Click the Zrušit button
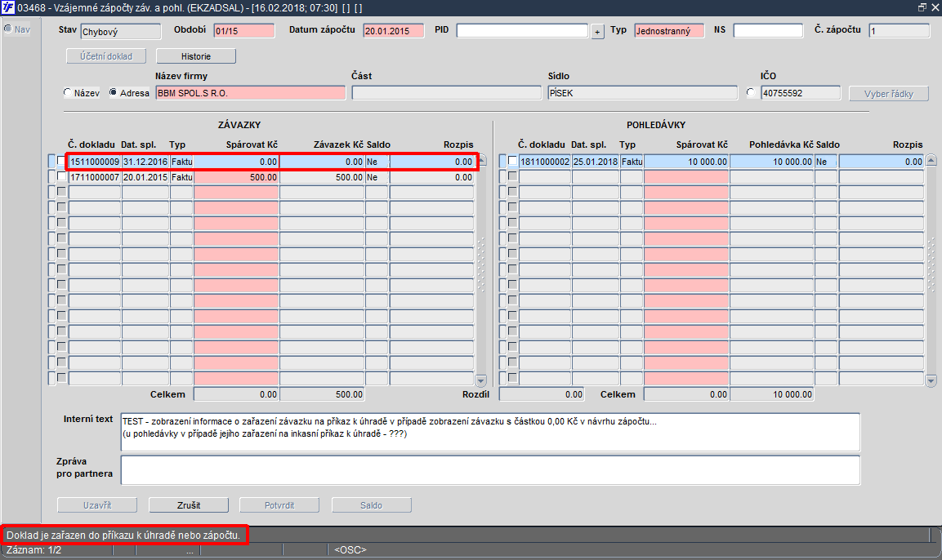 tap(189, 504)
